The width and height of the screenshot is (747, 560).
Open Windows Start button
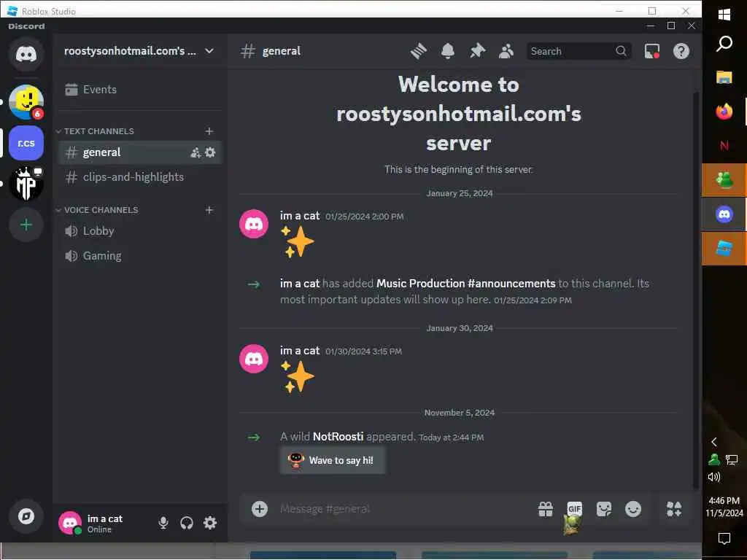point(724,15)
